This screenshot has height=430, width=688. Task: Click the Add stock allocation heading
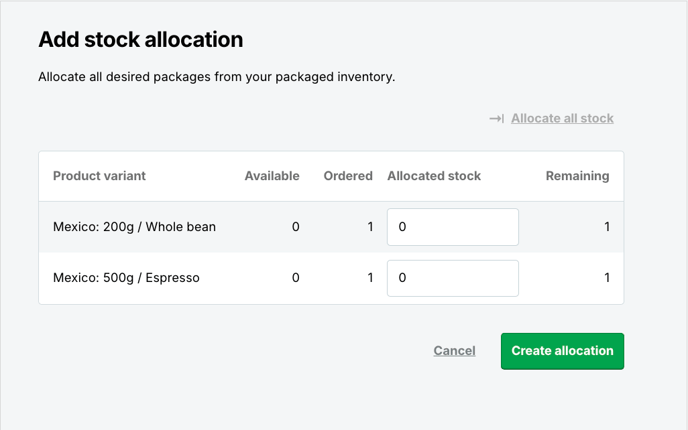point(140,39)
